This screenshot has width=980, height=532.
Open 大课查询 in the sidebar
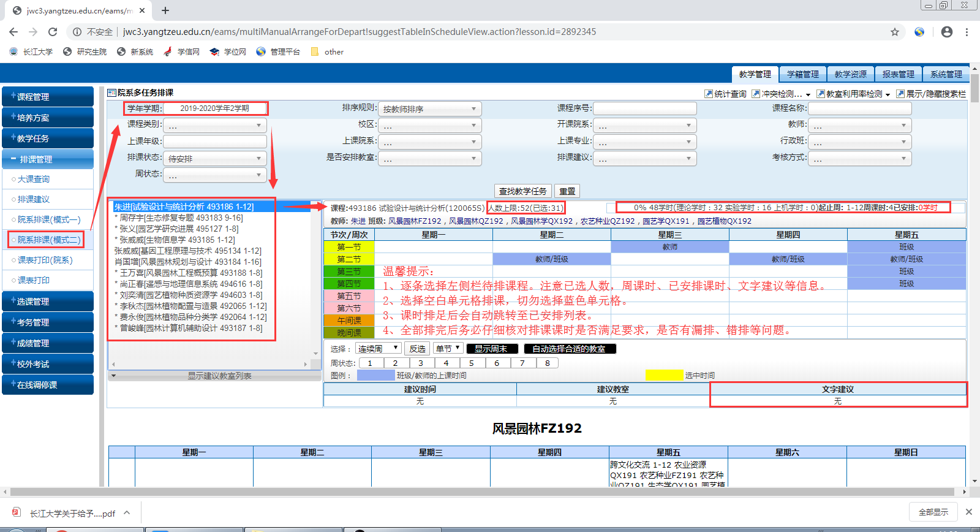[34, 179]
